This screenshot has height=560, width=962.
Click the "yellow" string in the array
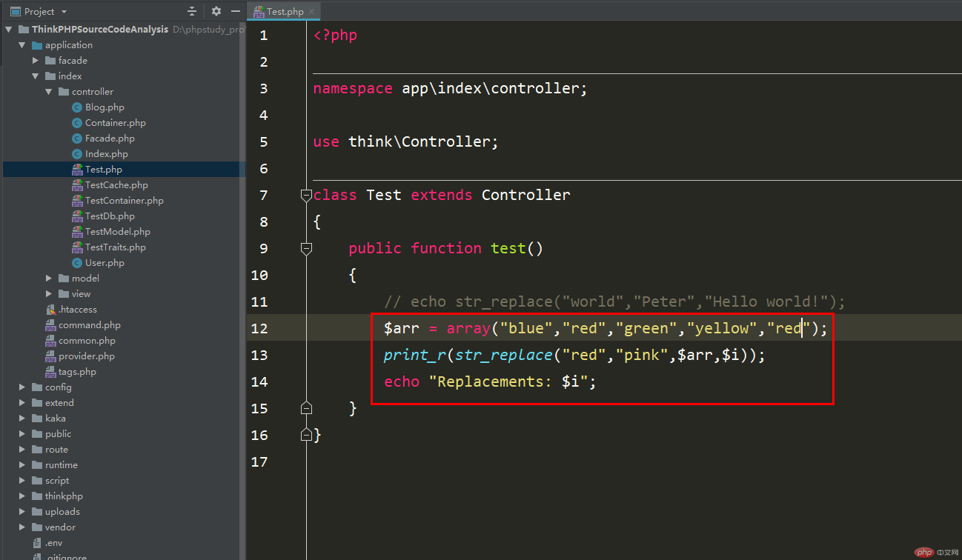click(722, 329)
